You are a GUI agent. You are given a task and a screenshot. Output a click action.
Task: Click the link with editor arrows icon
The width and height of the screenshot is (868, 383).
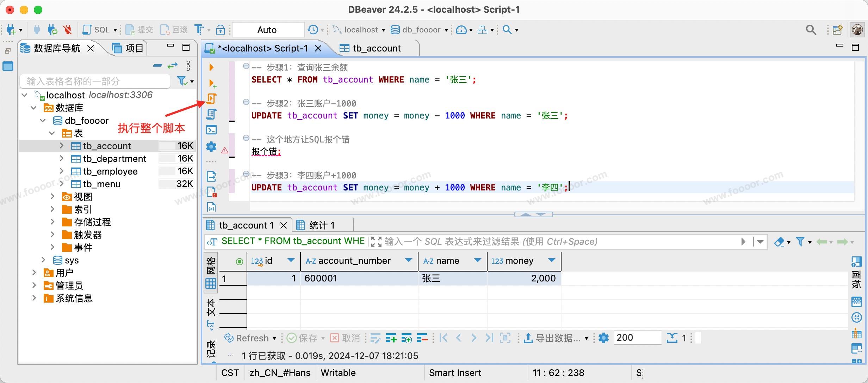click(172, 66)
